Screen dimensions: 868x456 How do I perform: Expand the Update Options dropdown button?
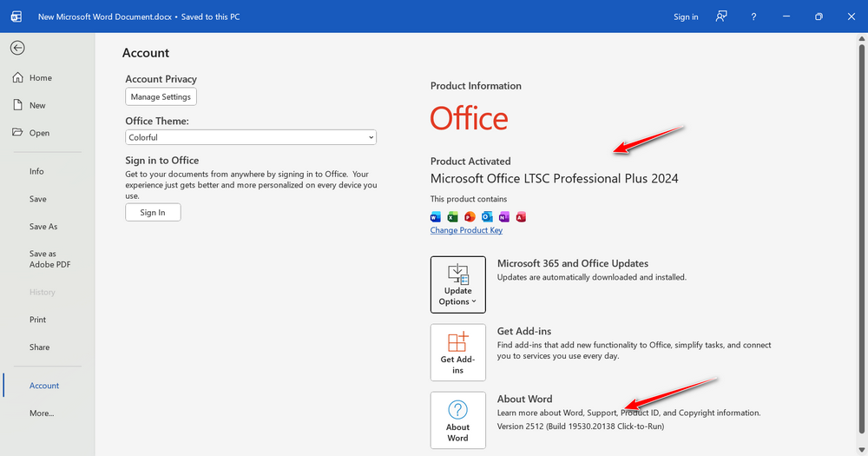point(457,285)
